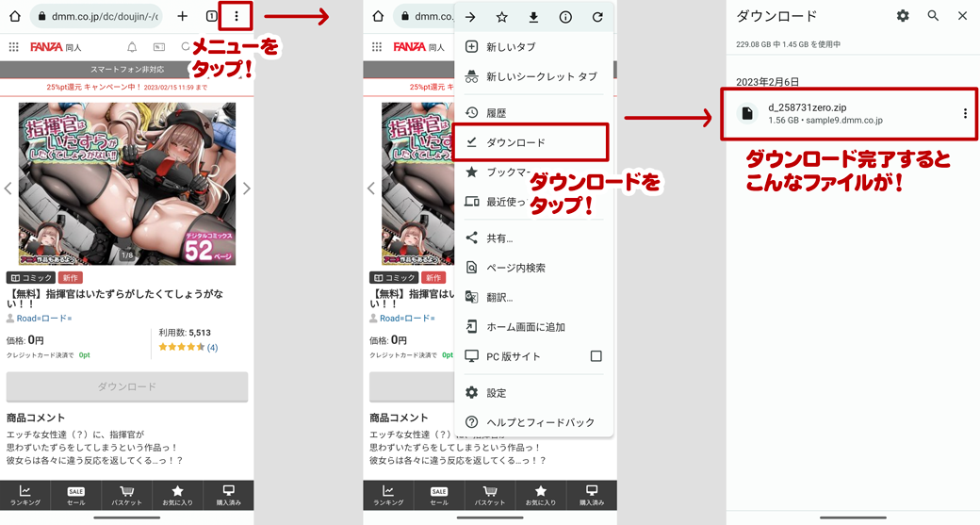Open the settings gear on the Downloads screen

click(x=903, y=16)
